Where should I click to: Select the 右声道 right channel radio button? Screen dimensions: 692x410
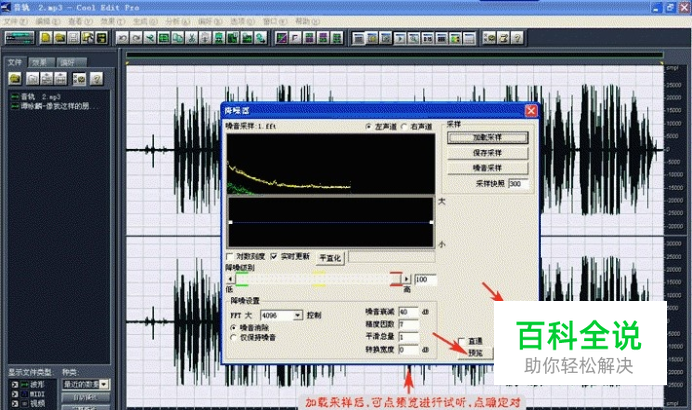coord(404,127)
